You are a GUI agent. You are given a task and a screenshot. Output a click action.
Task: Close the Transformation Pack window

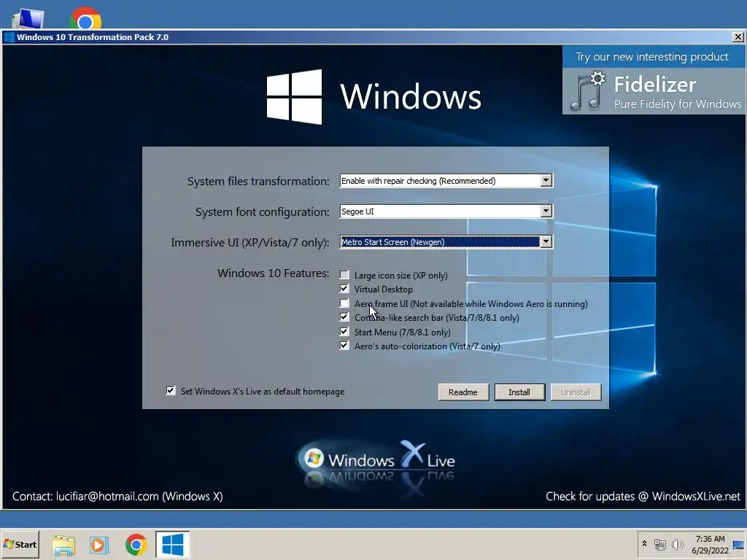[738, 37]
